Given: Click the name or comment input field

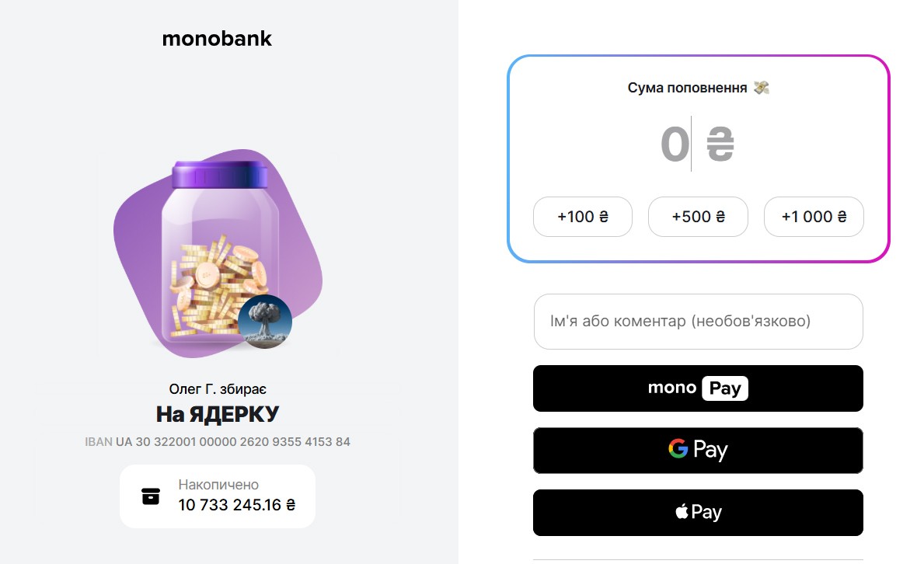Looking at the screenshot, I should click(698, 321).
